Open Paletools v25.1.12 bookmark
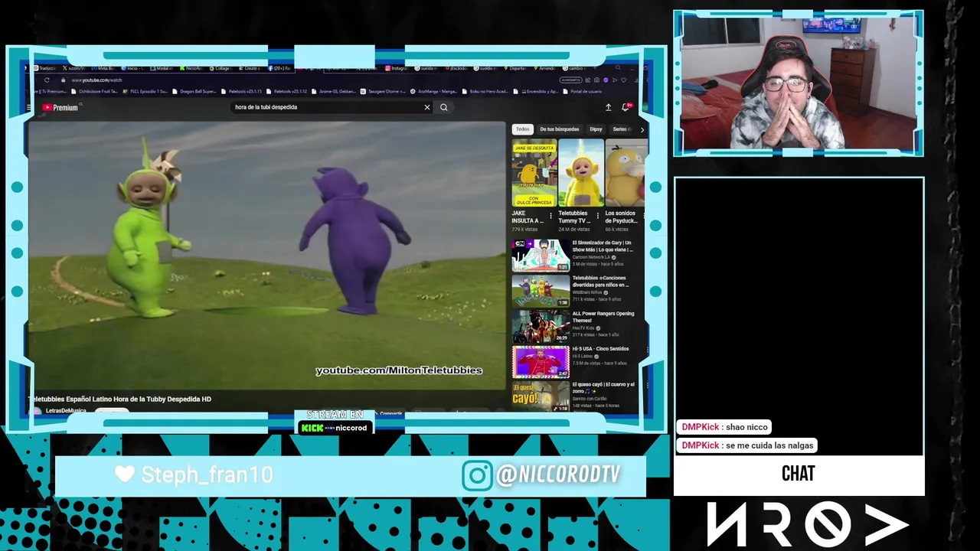 click(x=288, y=91)
